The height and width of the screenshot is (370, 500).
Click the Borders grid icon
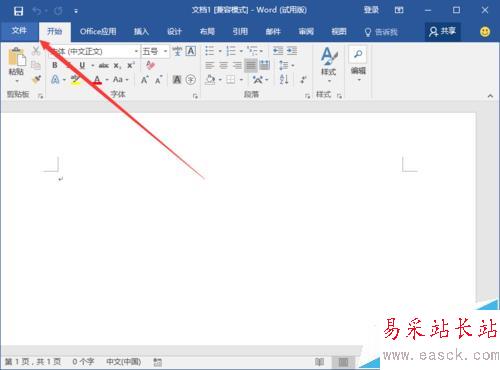[231, 80]
